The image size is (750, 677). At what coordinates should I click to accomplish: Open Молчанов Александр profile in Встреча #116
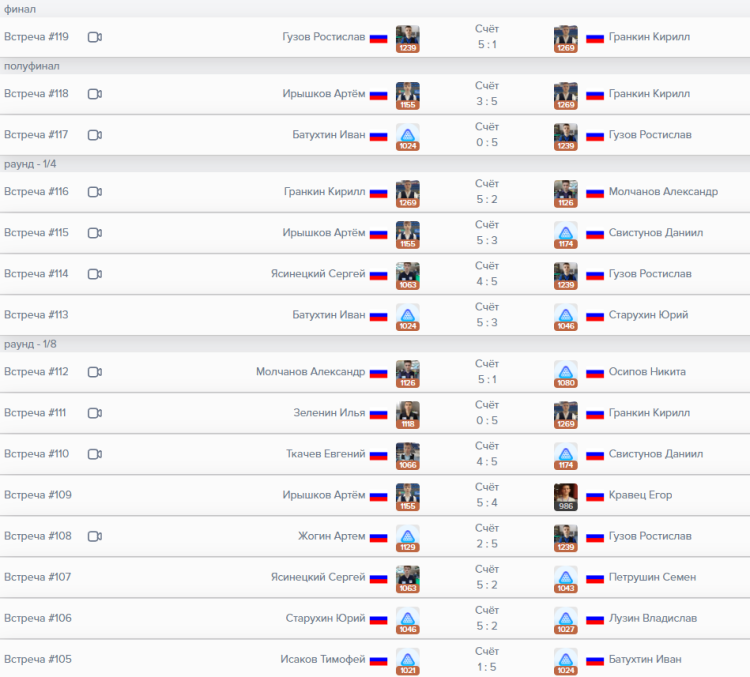point(663,192)
